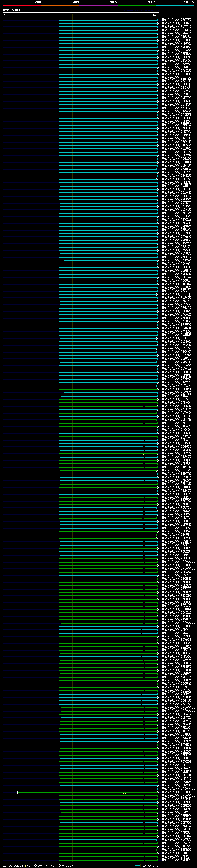Click hit label UniRef100_O23962
The image size is (197, 868).
pyautogui.click(x=177, y=64)
